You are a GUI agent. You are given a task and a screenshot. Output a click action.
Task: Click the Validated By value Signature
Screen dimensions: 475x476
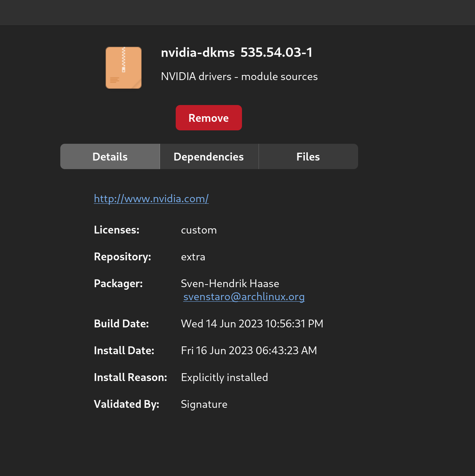(204, 404)
